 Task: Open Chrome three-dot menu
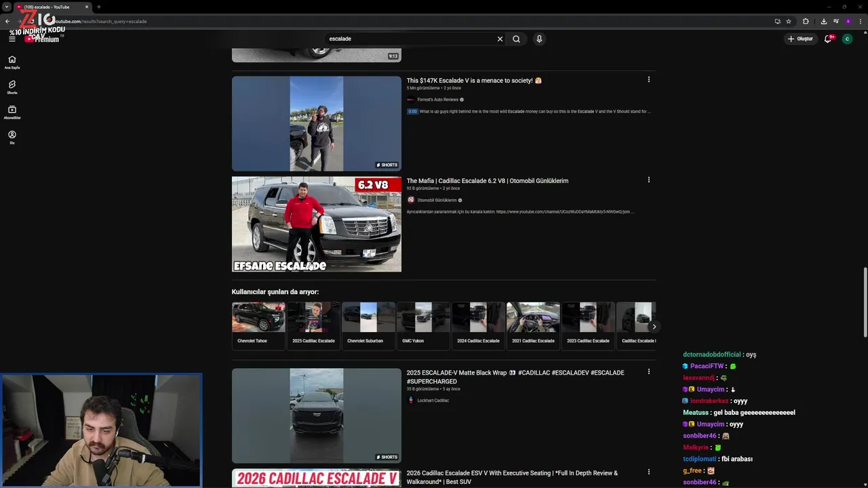tap(860, 21)
